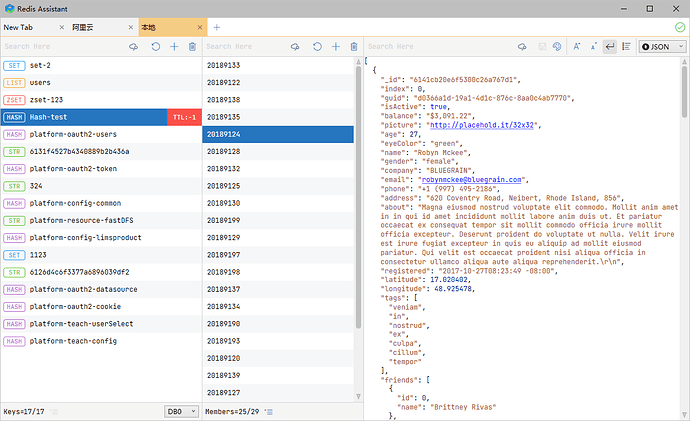The image size is (690, 421).
Task: Click the keys search input field
Action: pos(60,47)
